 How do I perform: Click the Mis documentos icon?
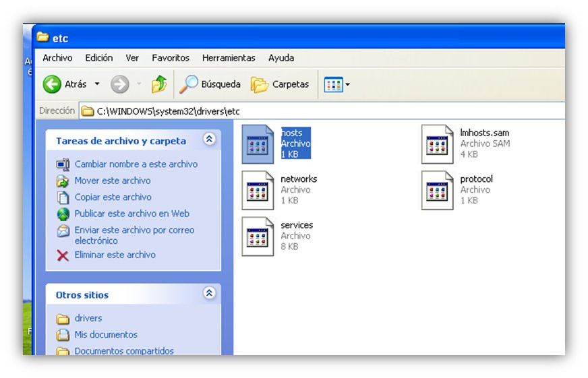pyautogui.click(x=63, y=335)
